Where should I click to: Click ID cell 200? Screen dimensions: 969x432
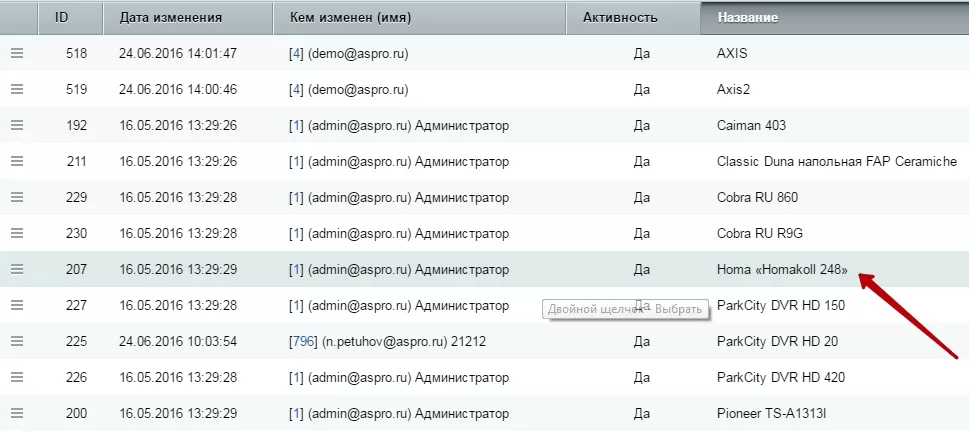tap(77, 413)
